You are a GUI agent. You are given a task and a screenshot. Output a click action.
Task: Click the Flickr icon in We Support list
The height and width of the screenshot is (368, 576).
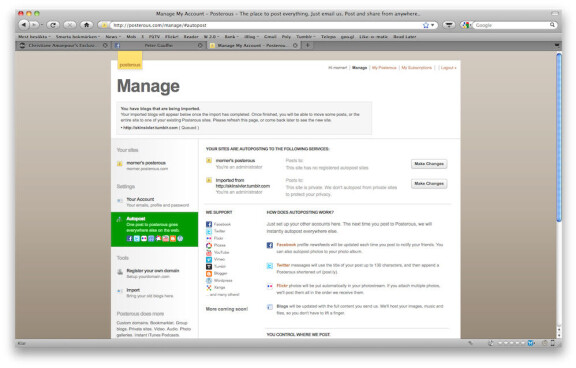click(209, 238)
